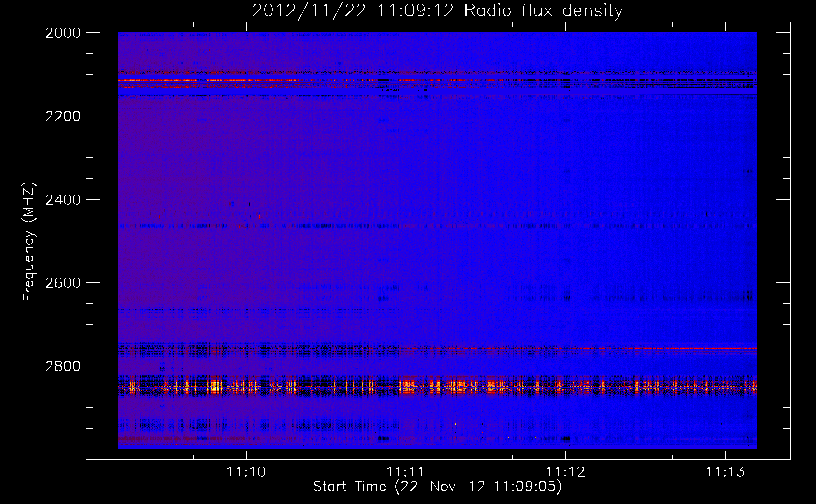Click the plot title "2012/11/22 11:09:12 Radio flux density"
Image resolution: width=816 pixels, height=504 pixels.
point(437,11)
